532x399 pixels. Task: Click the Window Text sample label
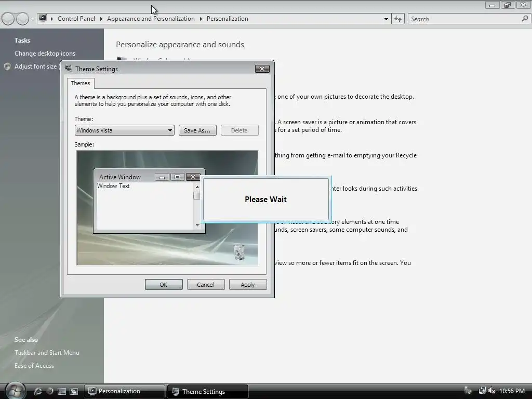click(x=113, y=186)
